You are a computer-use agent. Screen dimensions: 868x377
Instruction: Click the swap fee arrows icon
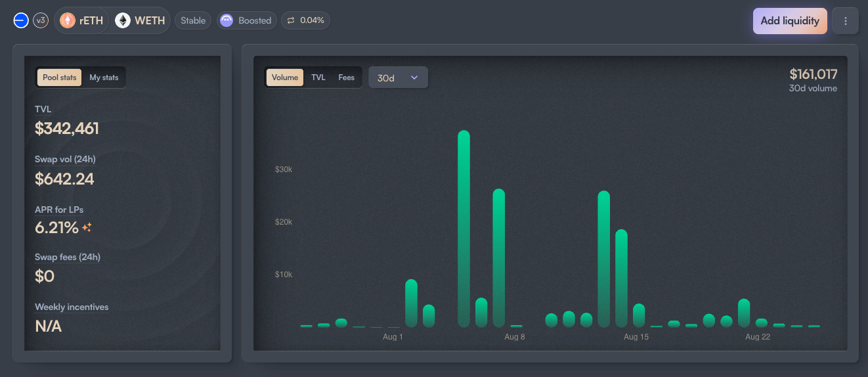(291, 20)
